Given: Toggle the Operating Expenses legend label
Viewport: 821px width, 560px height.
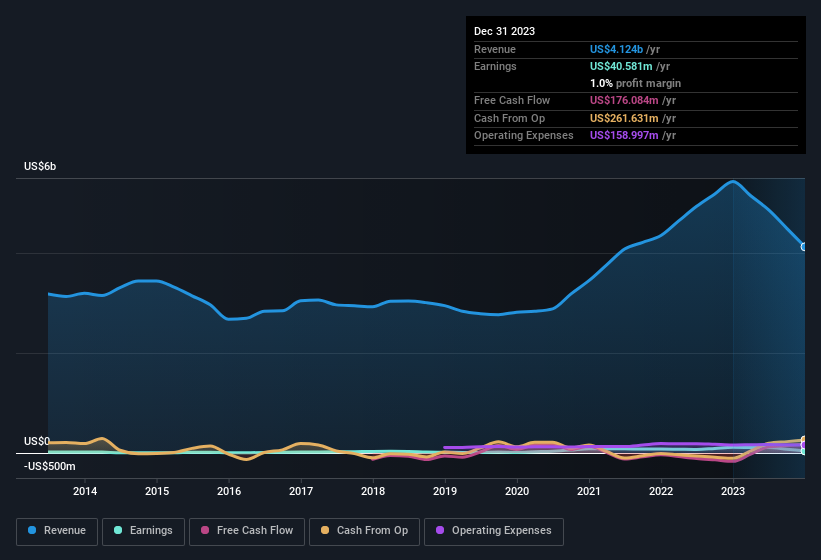Looking at the screenshot, I should [500, 530].
